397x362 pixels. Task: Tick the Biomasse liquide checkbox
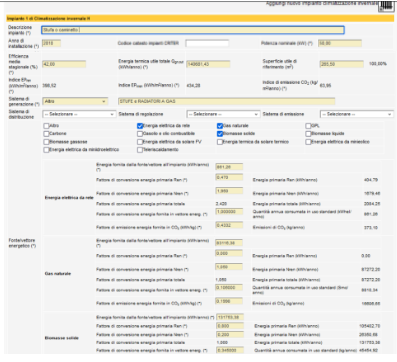pyautogui.click(x=308, y=134)
